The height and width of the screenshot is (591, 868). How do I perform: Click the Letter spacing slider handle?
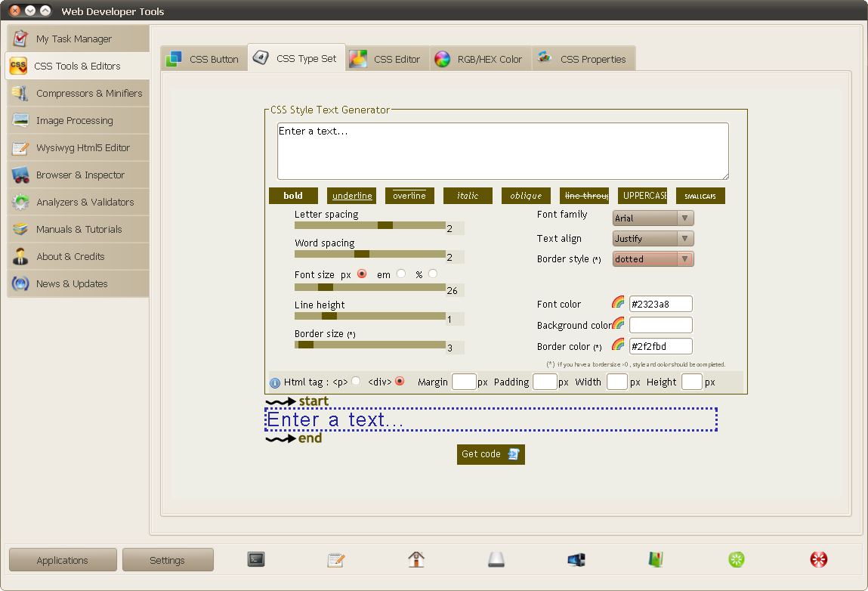click(x=385, y=225)
